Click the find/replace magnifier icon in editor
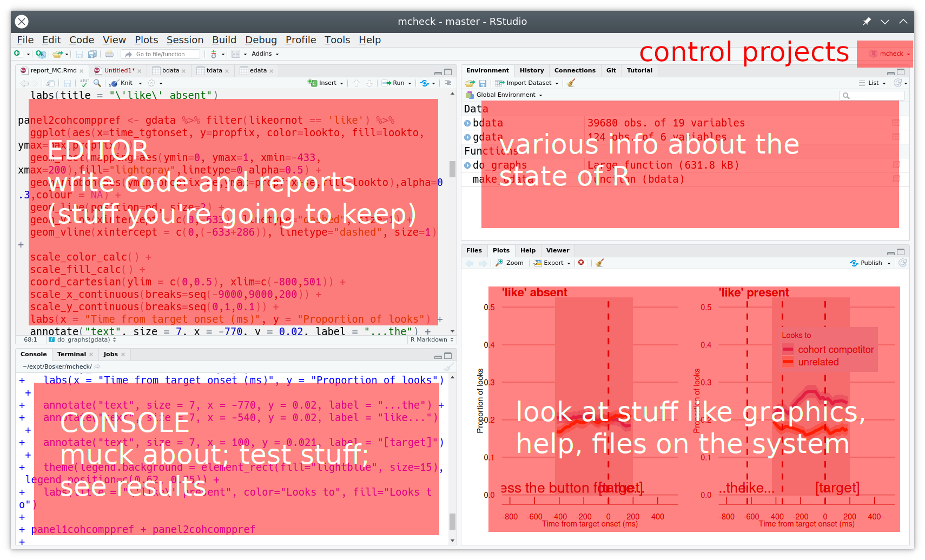Viewport: 925px width, 560px height. [x=97, y=83]
